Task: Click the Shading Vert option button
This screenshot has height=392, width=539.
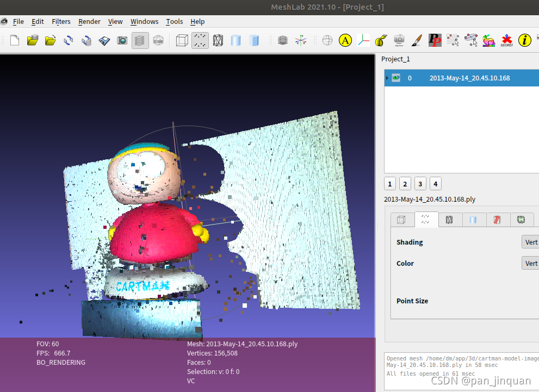Action: 530,242
